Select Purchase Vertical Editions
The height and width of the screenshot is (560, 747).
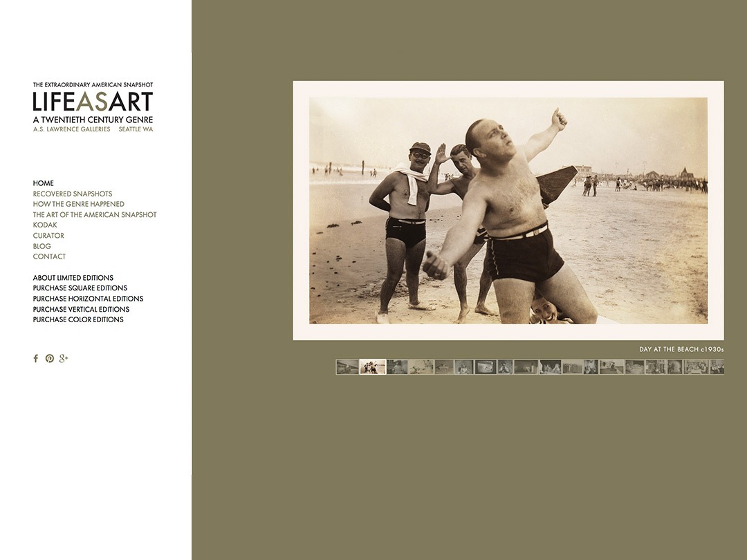pyautogui.click(x=81, y=310)
